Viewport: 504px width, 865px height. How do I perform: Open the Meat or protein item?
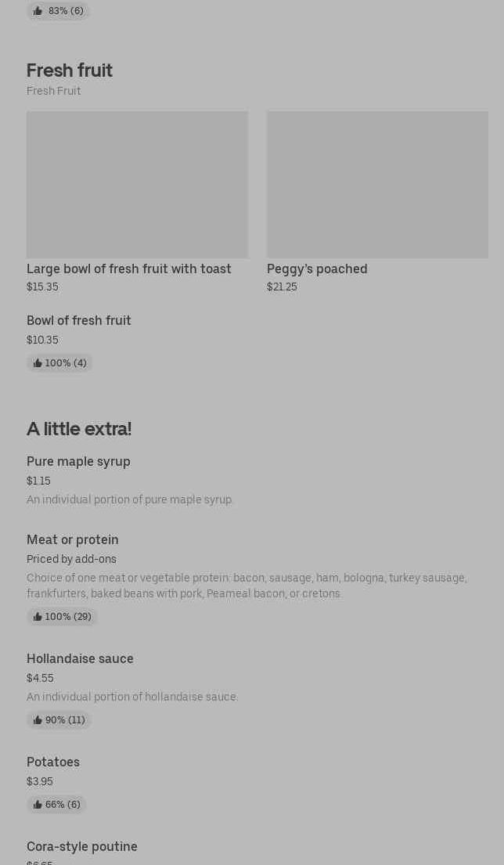(73, 539)
